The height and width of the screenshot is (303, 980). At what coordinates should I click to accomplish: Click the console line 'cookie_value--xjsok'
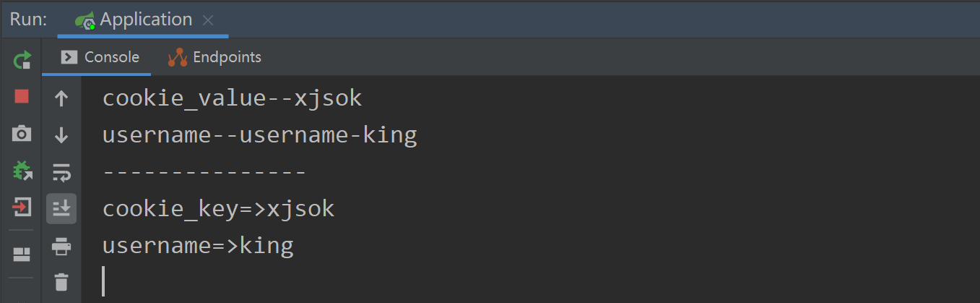[232, 98]
